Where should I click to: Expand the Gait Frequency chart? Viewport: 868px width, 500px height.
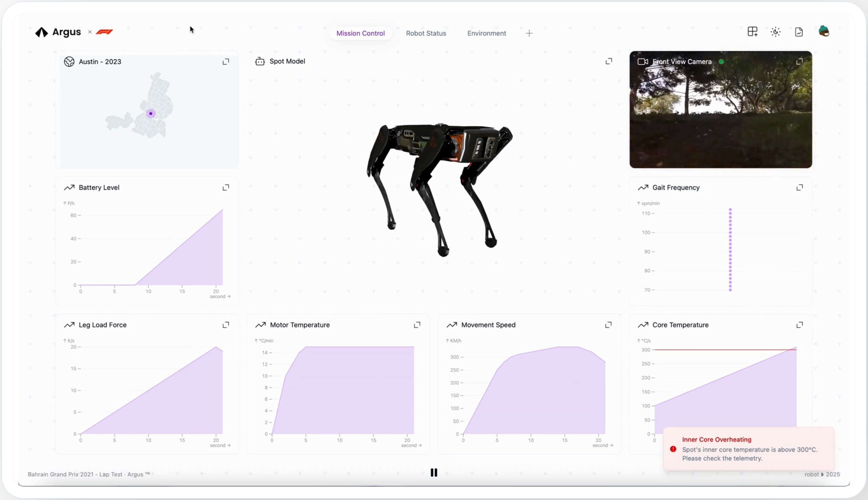tap(799, 187)
